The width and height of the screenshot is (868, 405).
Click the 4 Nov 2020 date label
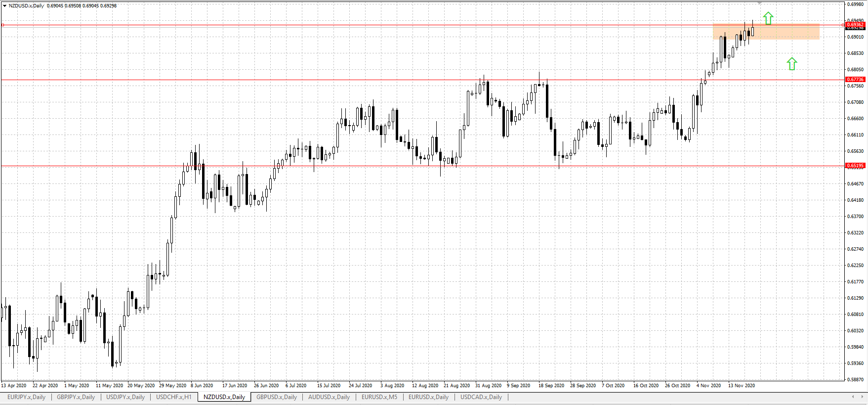click(x=709, y=386)
